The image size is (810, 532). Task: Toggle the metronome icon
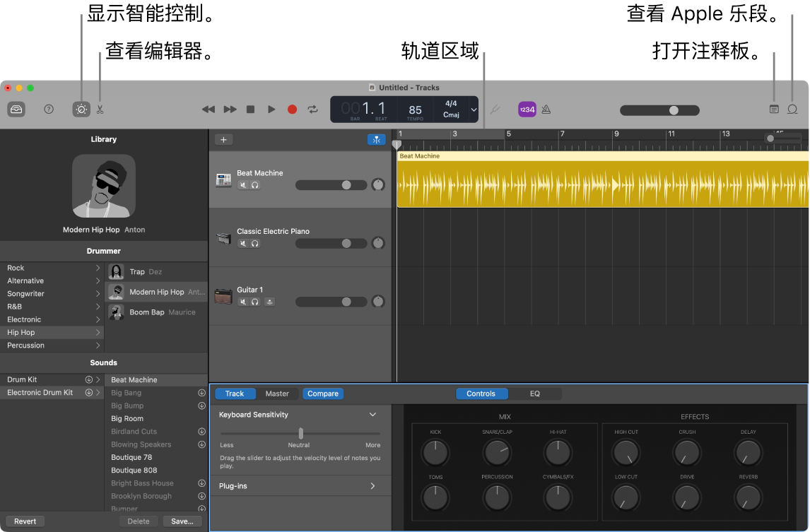(x=546, y=110)
